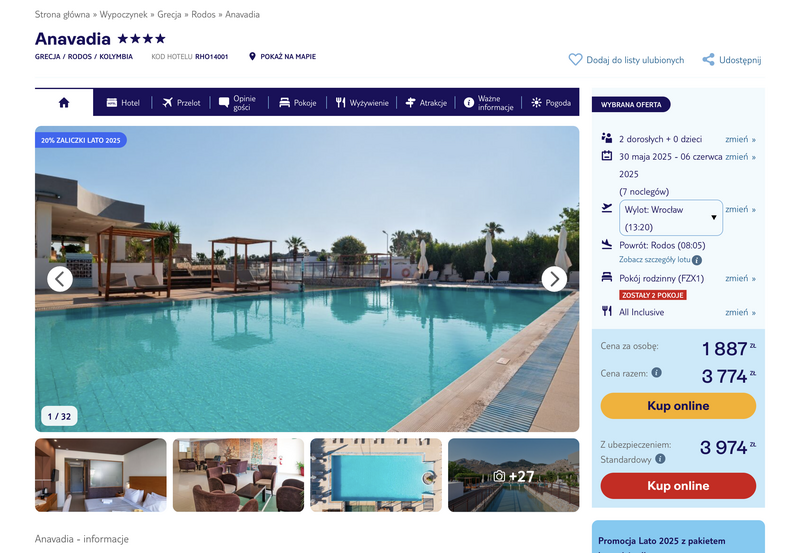800x553 pixels.
Task: Click the heart favorites icon
Action: tap(575, 60)
